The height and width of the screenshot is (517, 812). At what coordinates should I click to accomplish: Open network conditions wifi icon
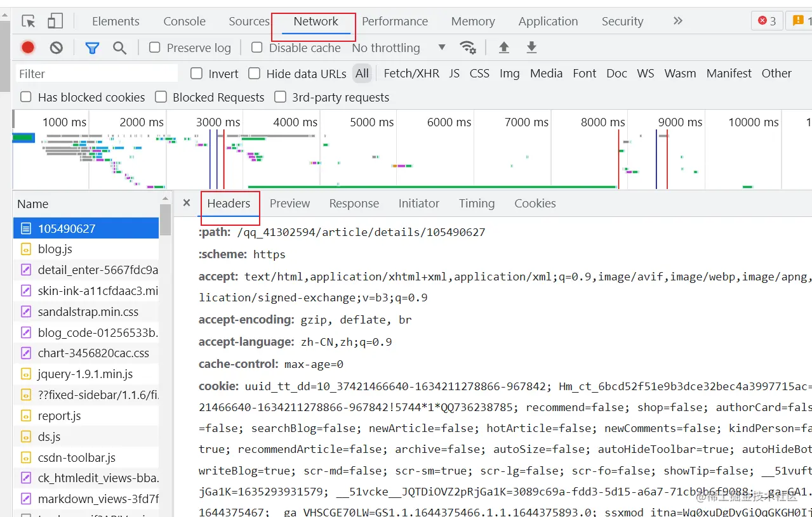(468, 48)
